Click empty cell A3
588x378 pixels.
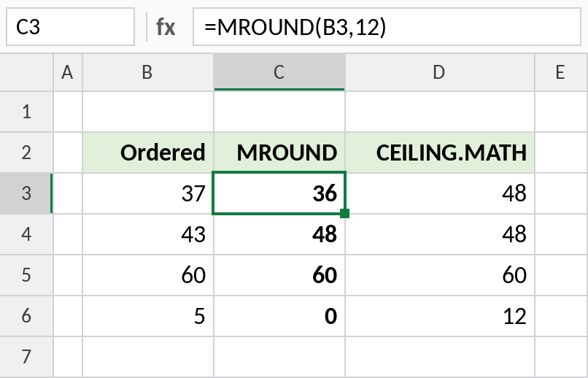click(68, 193)
